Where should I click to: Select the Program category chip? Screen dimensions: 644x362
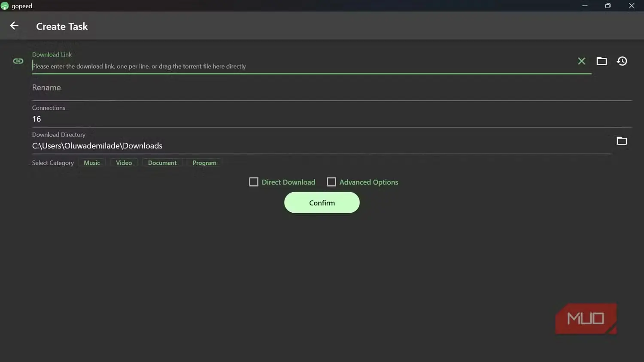pyautogui.click(x=204, y=163)
